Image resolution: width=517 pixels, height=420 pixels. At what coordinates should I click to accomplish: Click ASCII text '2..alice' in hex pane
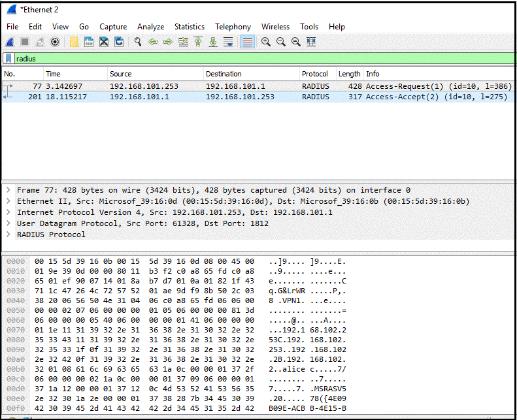click(287, 369)
